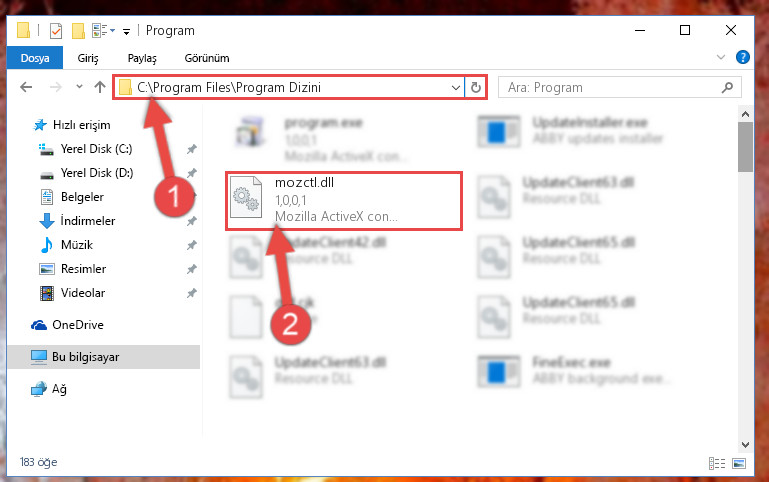This screenshot has height=482, width=769.
Task: Click the refresh button beside the address bar
Action: click(476, 87)
